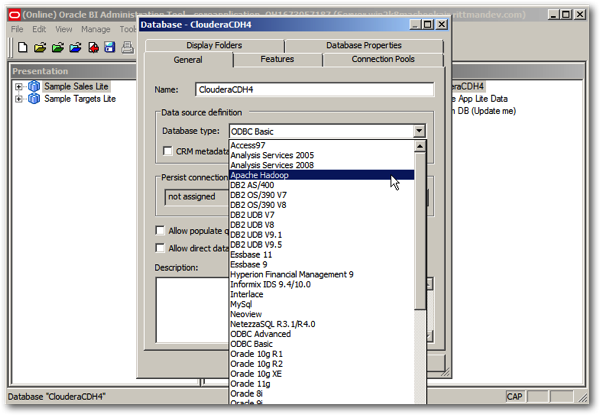Expand the Sample Targets Lite tree node
Image resolution: width=600 pixels, height=415 pixels.
18,99
